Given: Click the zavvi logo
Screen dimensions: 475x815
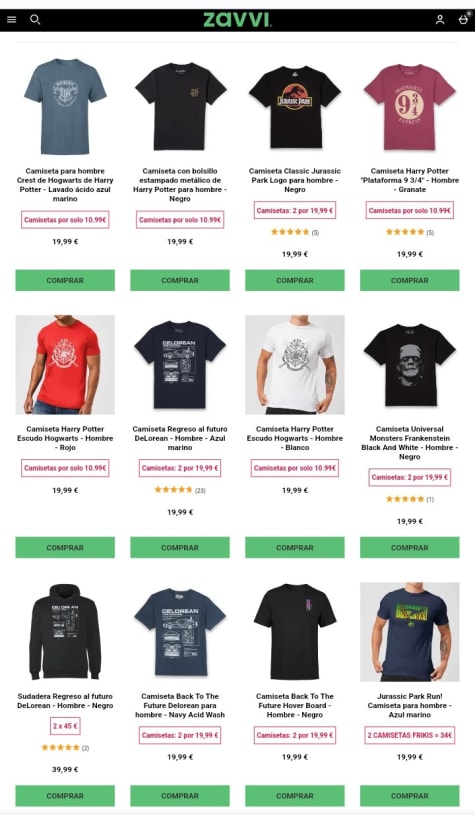Looking at the screenshot, I should 237,20.
